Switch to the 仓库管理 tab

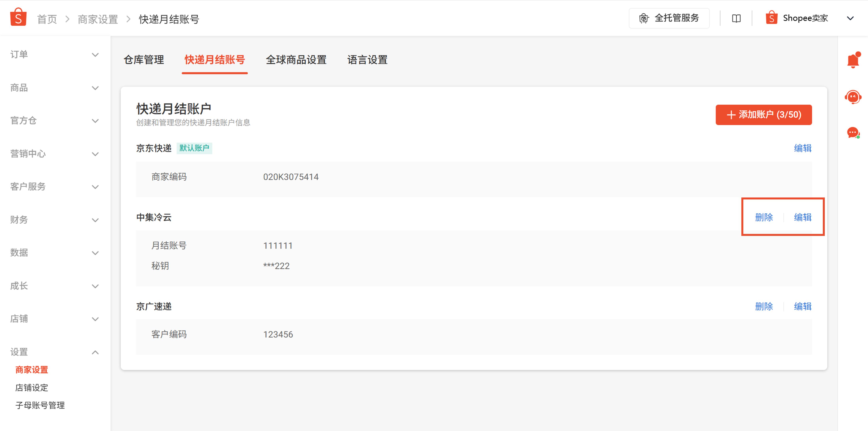[144, 60]
